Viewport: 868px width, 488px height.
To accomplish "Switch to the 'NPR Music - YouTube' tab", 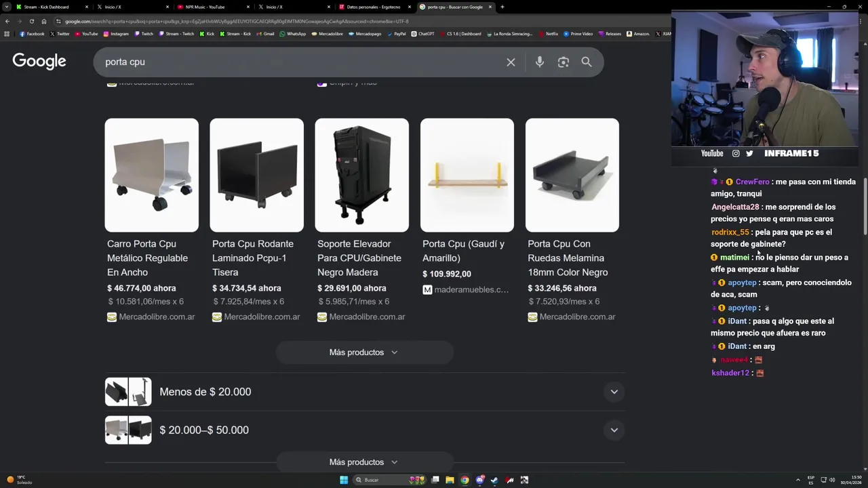I will click(214, 7).
